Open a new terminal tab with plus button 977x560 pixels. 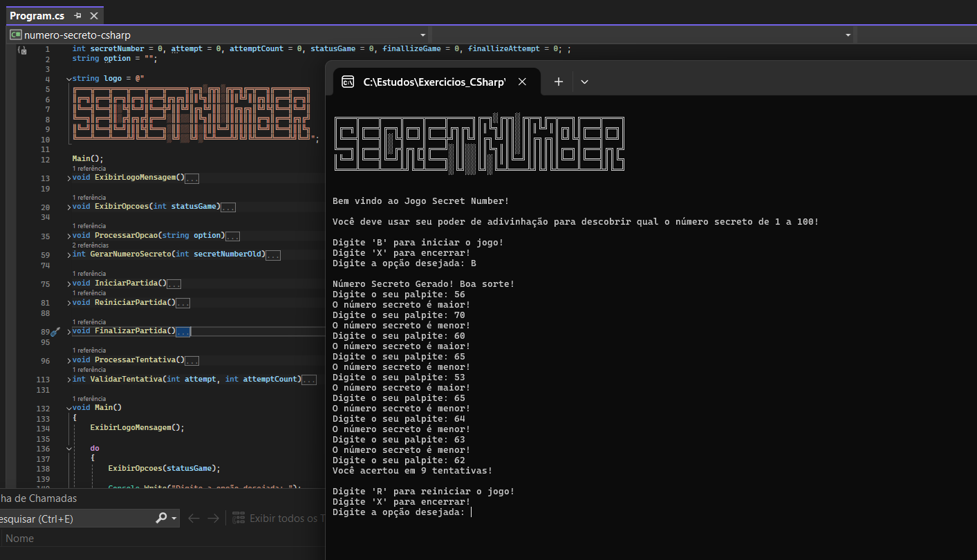[559, 82]
